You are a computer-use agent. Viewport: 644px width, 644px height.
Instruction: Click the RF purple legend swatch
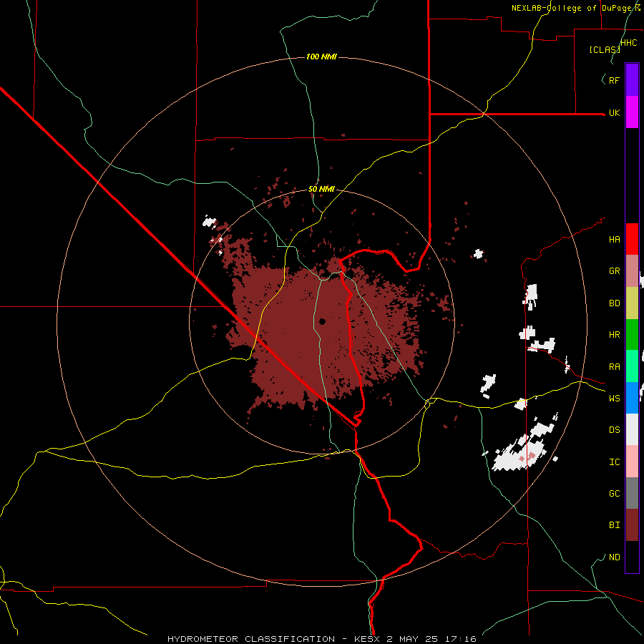pyautogui.click(x=632, y=80)
